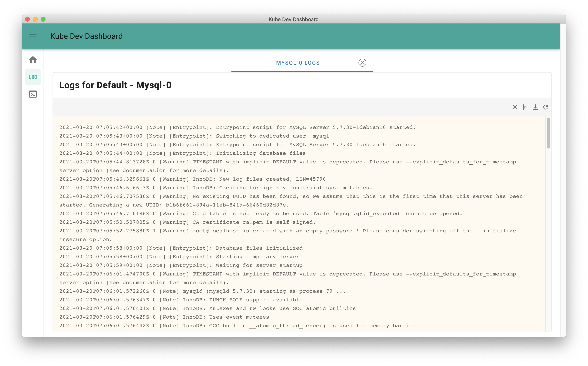
Task: Click the log viewer vertical scrollbar thumb
Action: pos(548,133)
